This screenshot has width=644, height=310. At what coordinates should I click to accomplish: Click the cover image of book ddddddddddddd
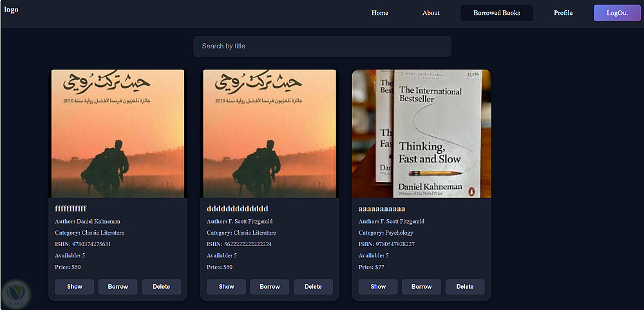click(270, 133)
